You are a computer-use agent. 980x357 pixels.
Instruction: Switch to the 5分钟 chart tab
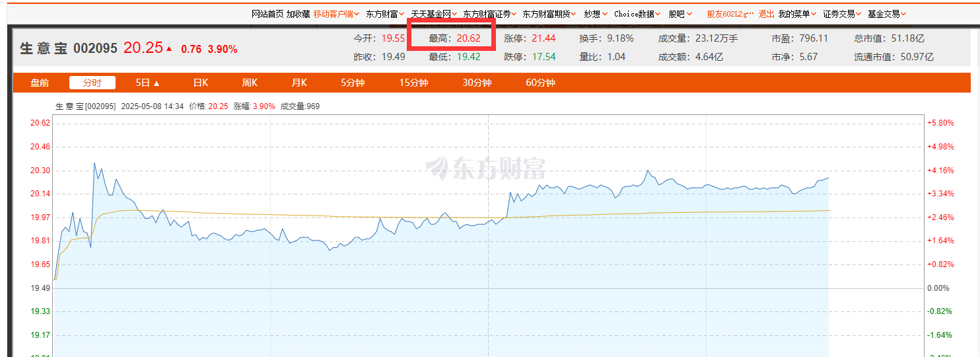tap(353, 83)
